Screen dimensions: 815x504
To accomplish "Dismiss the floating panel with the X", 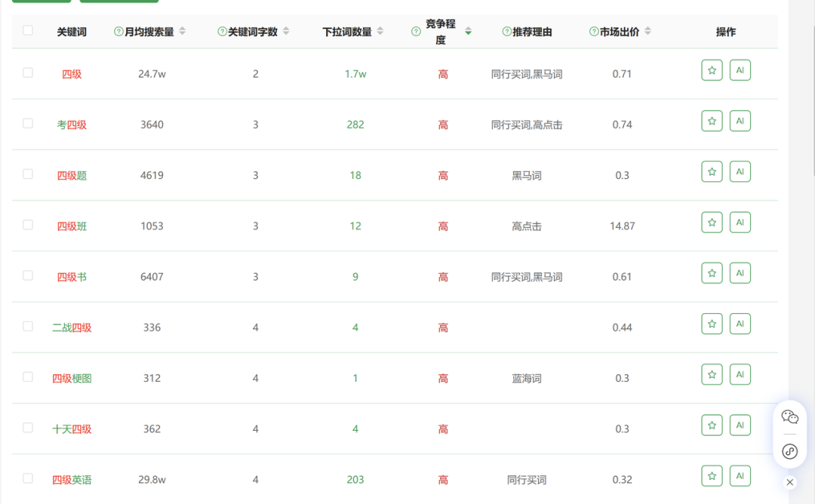I will click(x=789, y=481).
